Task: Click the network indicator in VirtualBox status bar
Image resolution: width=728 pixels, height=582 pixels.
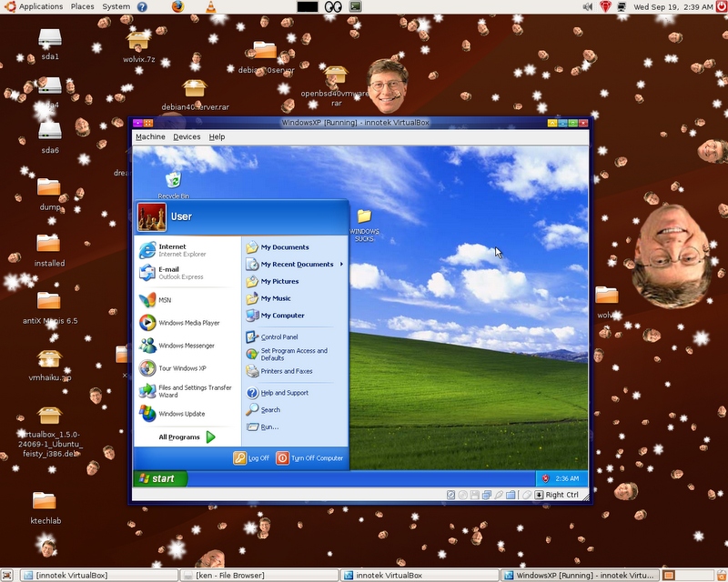Action: point(487,495)
